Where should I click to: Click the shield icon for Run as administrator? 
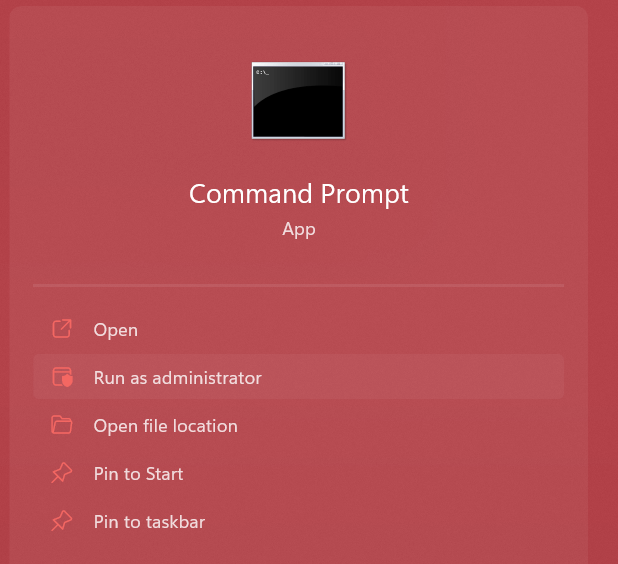coord(62,377)
